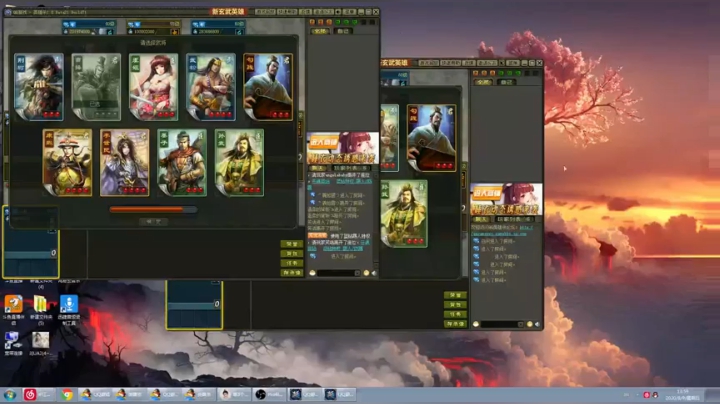
Task: Switch to first QQ penguin taskbar item
Action: 95,395
